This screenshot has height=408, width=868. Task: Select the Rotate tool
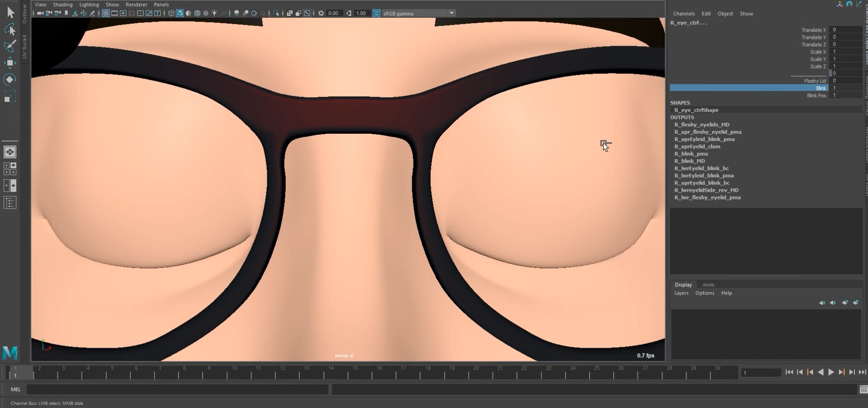tap(10, 80)
